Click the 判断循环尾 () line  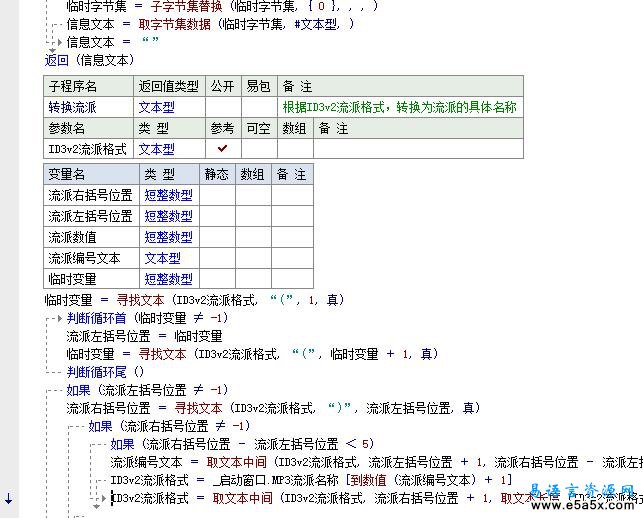click(105, 372)
